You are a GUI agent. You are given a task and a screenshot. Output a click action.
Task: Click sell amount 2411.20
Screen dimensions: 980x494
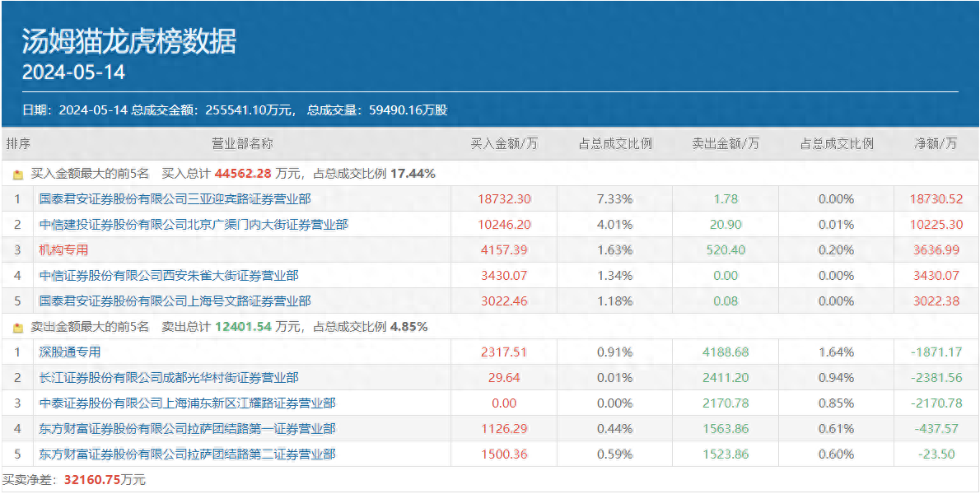point(726,377)
